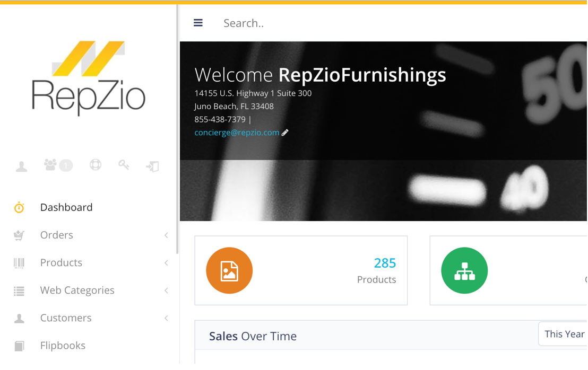
Task: Click the Juno Beach, FL 33408 text
Action: coord(234,107)
